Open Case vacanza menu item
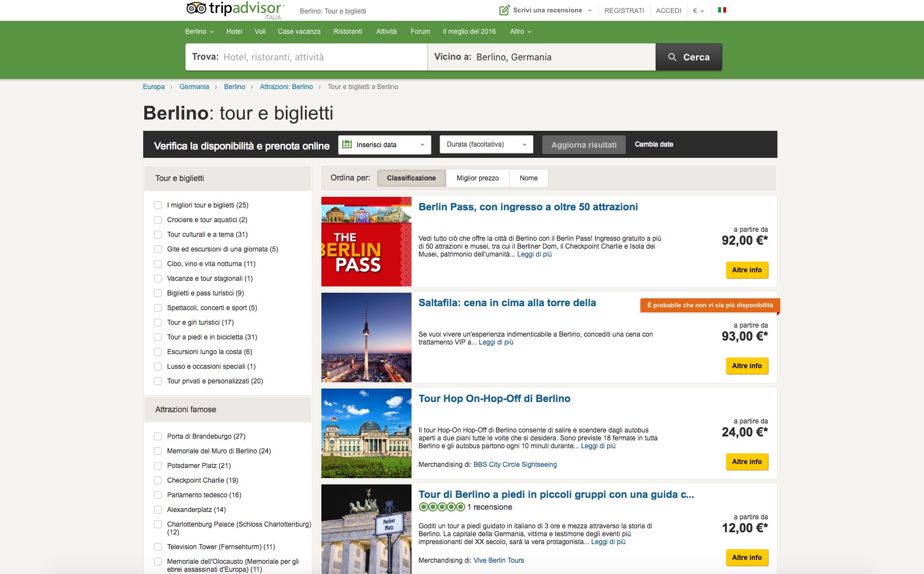Screen dimensions: 924x574 (x=299, y=32)
